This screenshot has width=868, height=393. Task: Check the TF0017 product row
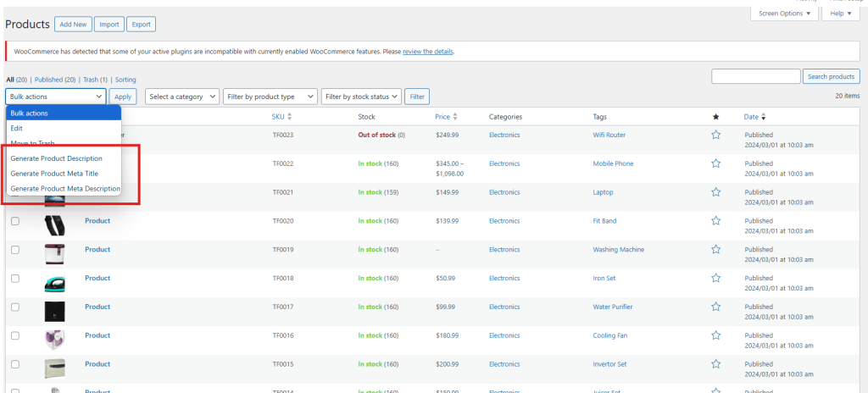(x=15, y=307)
